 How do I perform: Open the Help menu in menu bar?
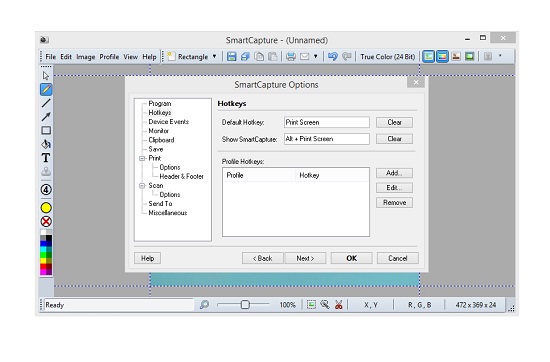149,57
